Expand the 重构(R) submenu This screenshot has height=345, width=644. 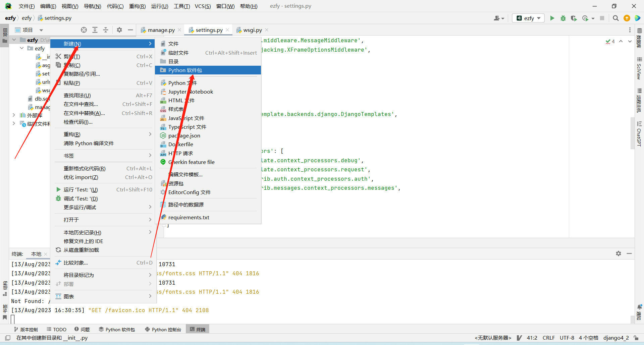103,134
